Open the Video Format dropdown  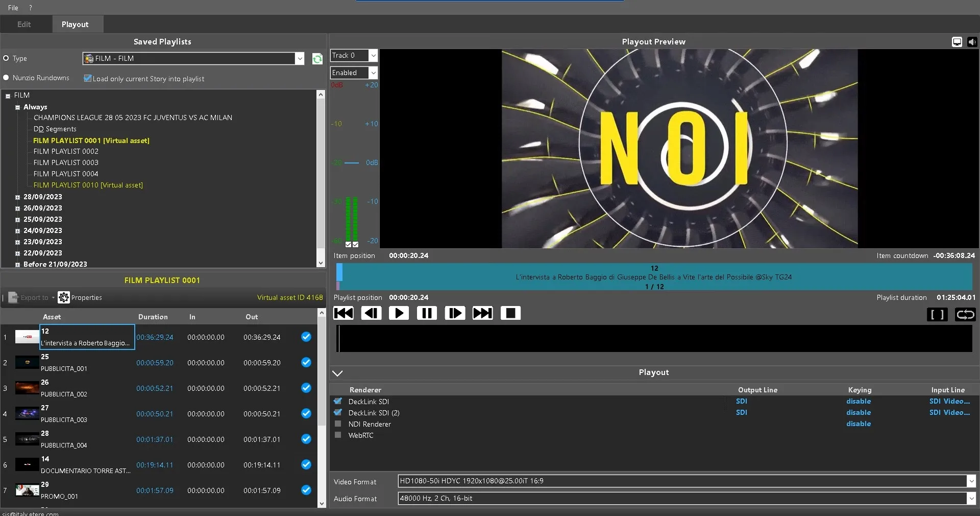pos(971,481)
